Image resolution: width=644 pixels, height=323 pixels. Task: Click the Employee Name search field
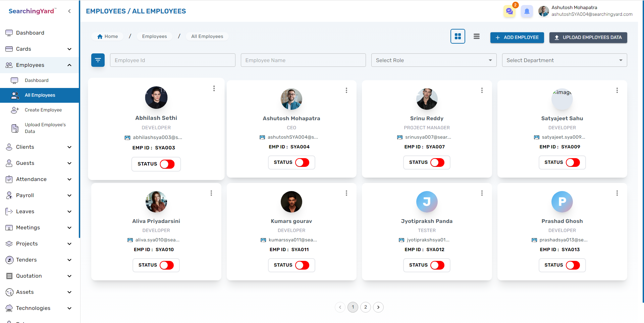pos(303,60)
